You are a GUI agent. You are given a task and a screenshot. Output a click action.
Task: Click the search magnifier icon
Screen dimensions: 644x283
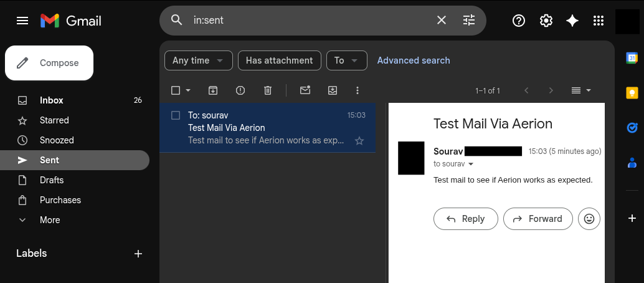[177, 20]
